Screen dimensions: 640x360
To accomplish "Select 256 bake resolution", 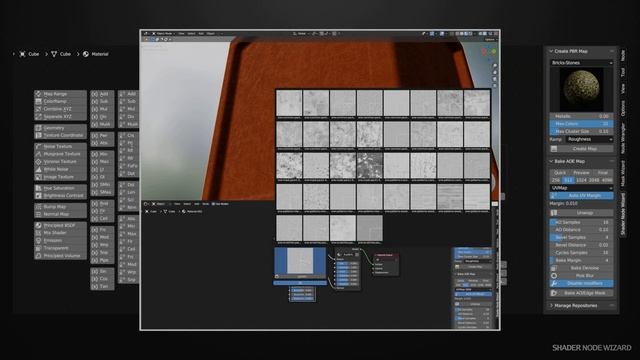I will (x=556, y=180).
